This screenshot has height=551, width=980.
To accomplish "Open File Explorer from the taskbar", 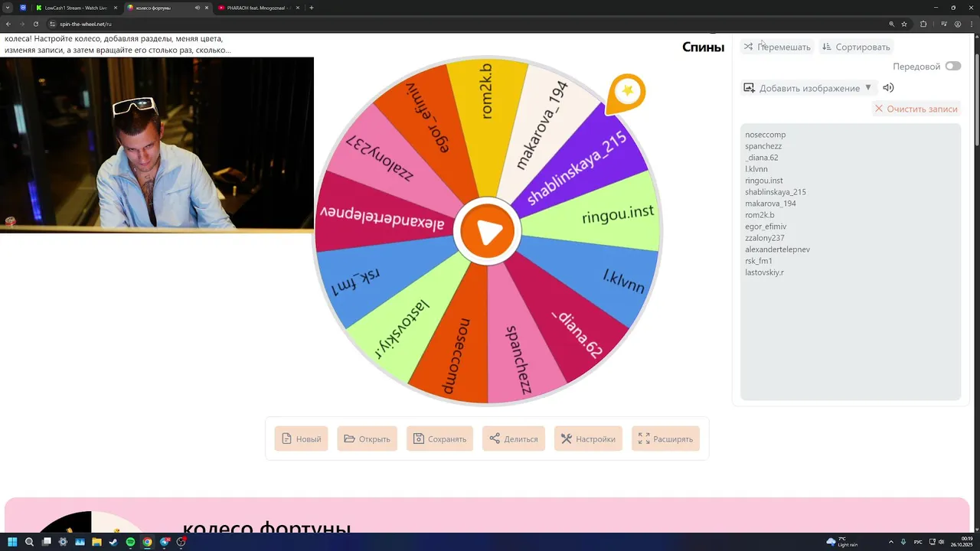I will (96, 542).
